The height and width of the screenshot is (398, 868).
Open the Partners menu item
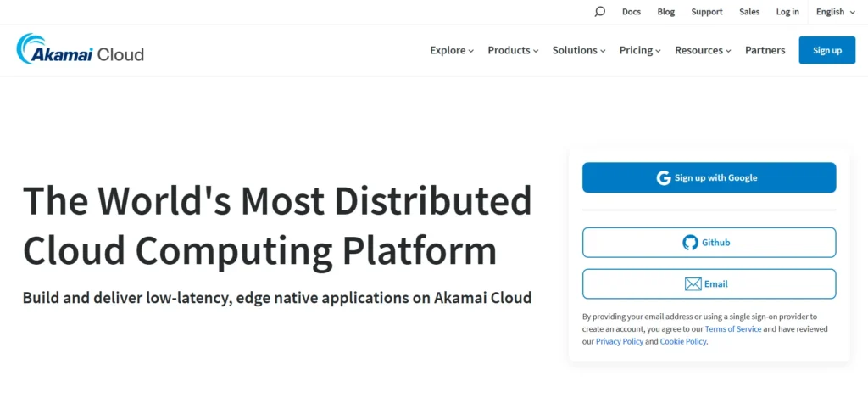(765, 50)
